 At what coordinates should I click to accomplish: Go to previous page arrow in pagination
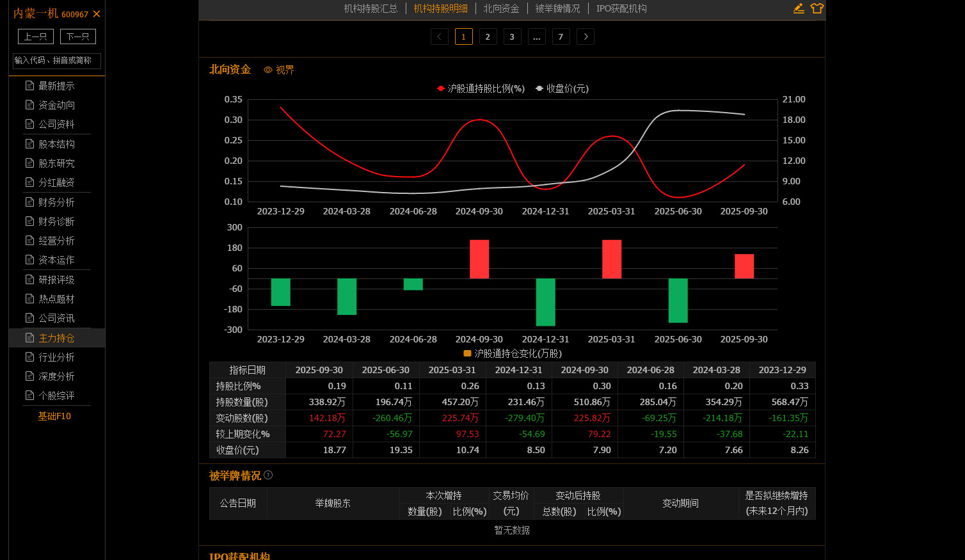[439, 36]
